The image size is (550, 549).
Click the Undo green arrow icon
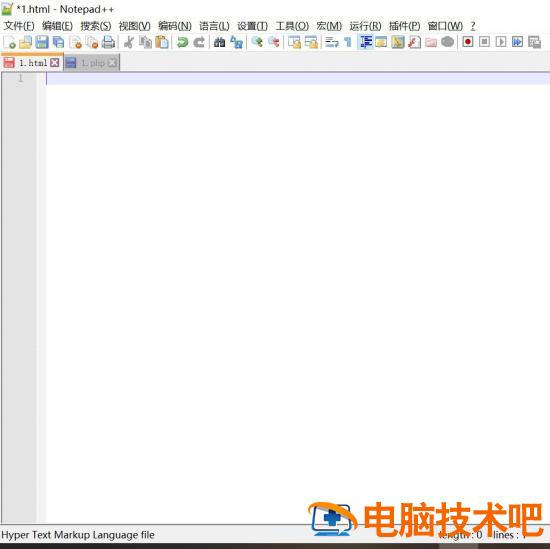click(182, 42)
